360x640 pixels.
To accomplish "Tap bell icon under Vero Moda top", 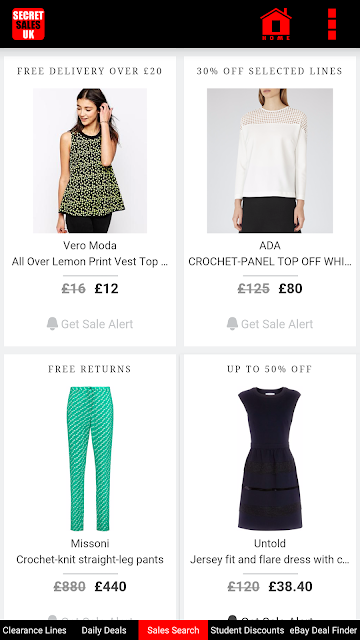I will pyautogui.click(x=52, y=323).
